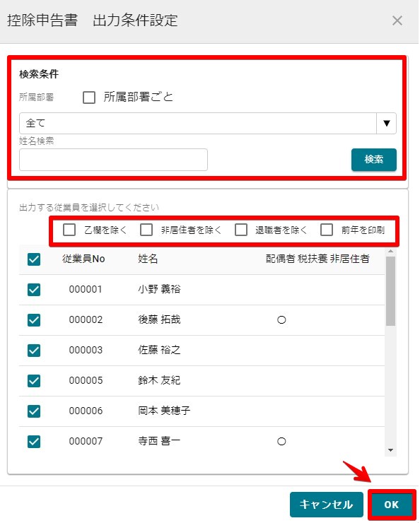Deselect employee 000005 鈴木 友紀
This screenshot has height=523, width=420.
pyautogui.click(x=34, y=380)
